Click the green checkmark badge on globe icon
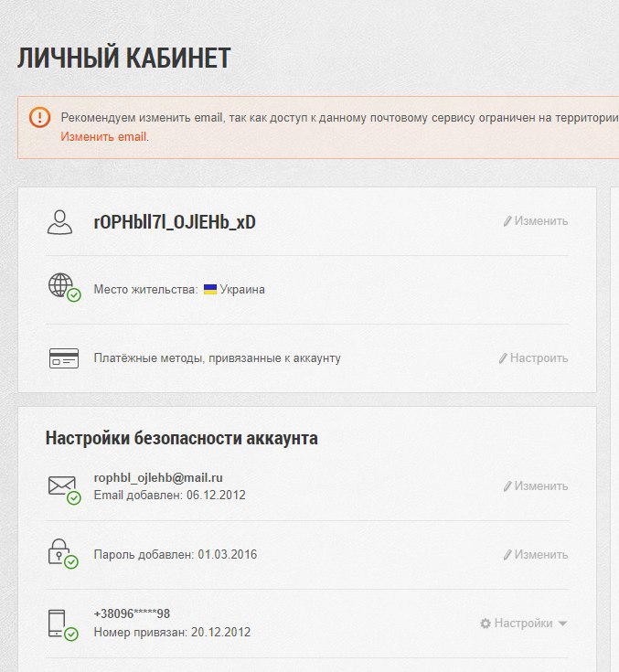Image resolution: width=619 pixels, height=672 pixels. tap(74, 294)
